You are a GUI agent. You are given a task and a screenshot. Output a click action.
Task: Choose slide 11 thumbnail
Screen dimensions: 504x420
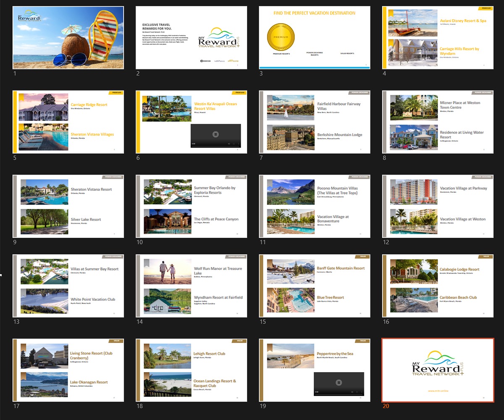click(x=315, y=206)
